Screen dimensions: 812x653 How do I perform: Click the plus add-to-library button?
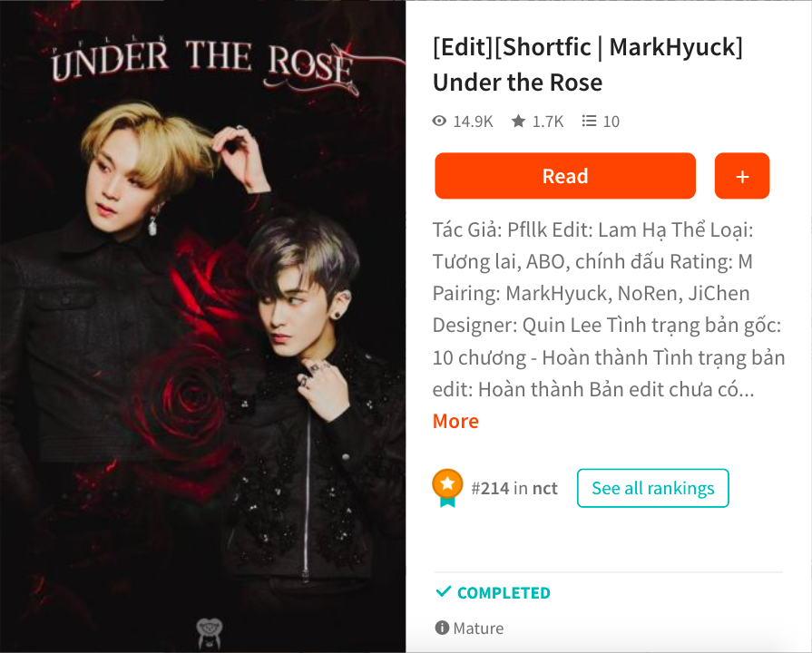tap(742, 176)
